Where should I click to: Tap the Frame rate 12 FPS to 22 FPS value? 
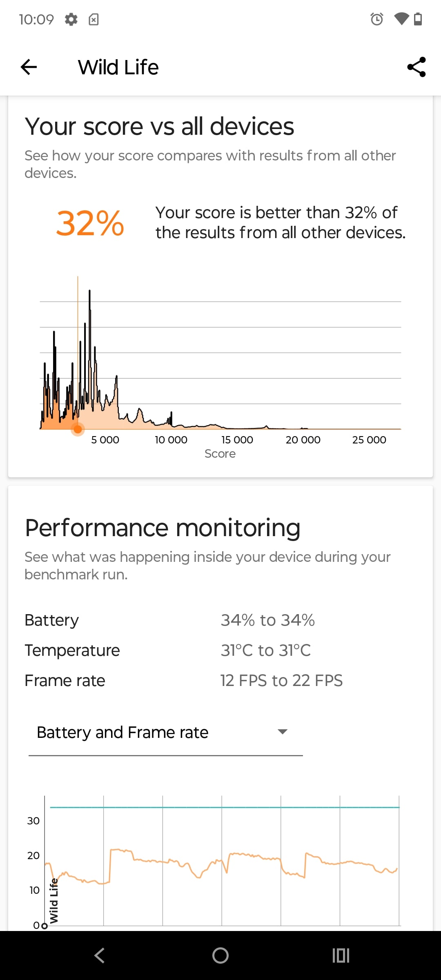281,681
